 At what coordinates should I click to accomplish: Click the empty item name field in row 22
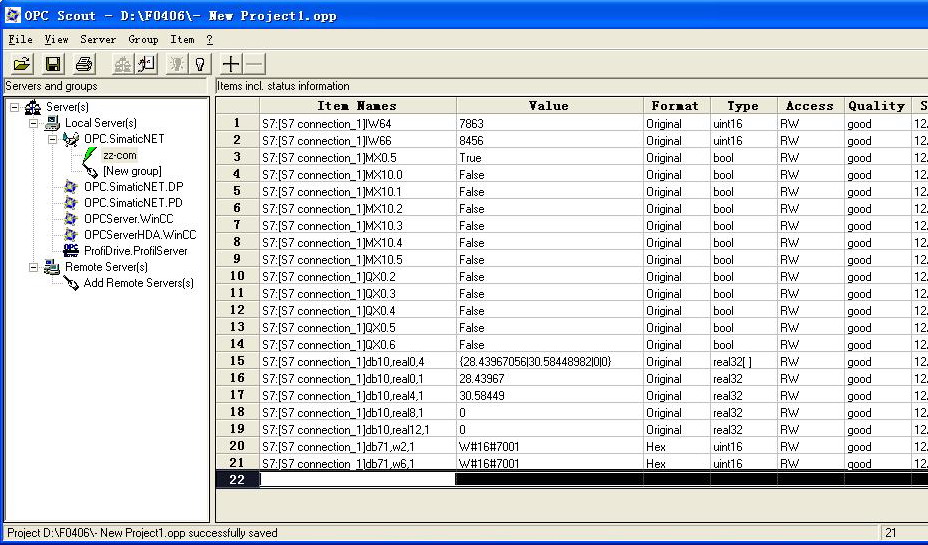click(x=357, y=479)
